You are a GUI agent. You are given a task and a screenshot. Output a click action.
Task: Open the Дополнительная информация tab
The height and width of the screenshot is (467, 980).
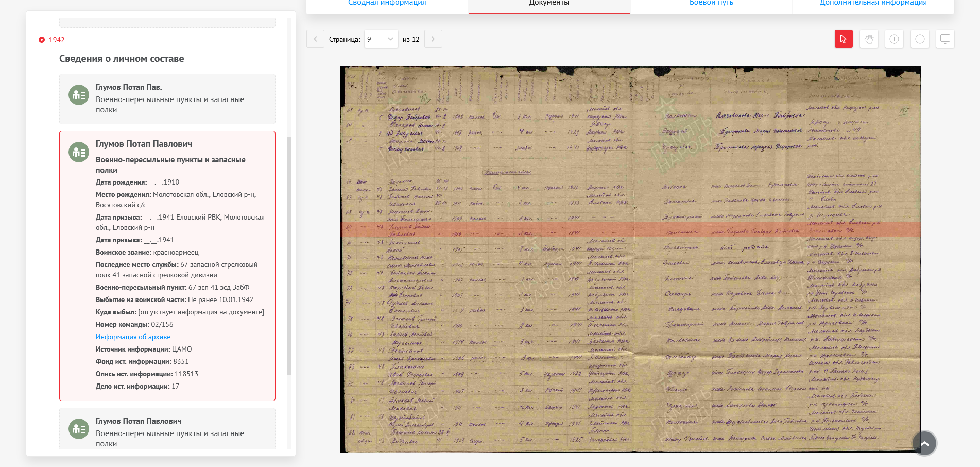click(x=873, y=3)
